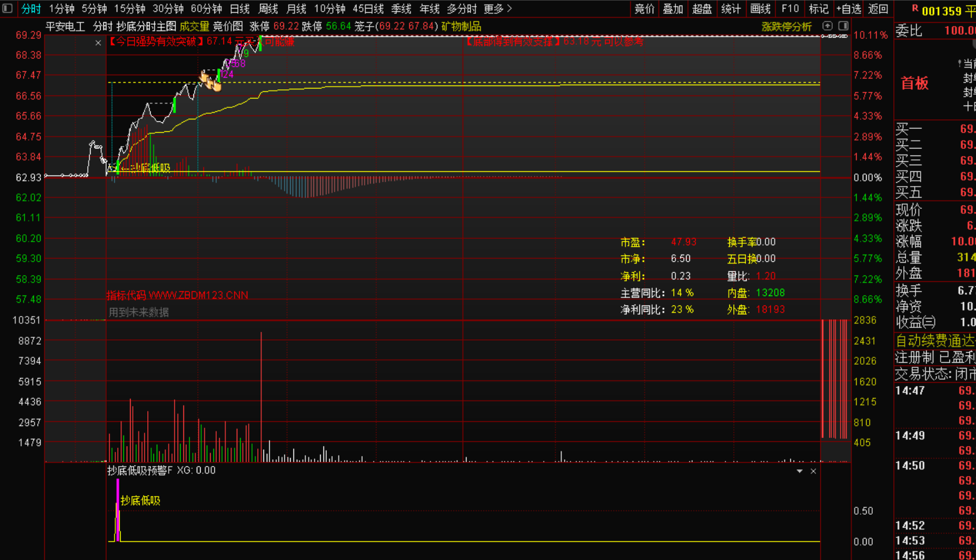The image size is (976, 560).
Task: Open the 竞价 auction view
Action: [x=644, y=9]
